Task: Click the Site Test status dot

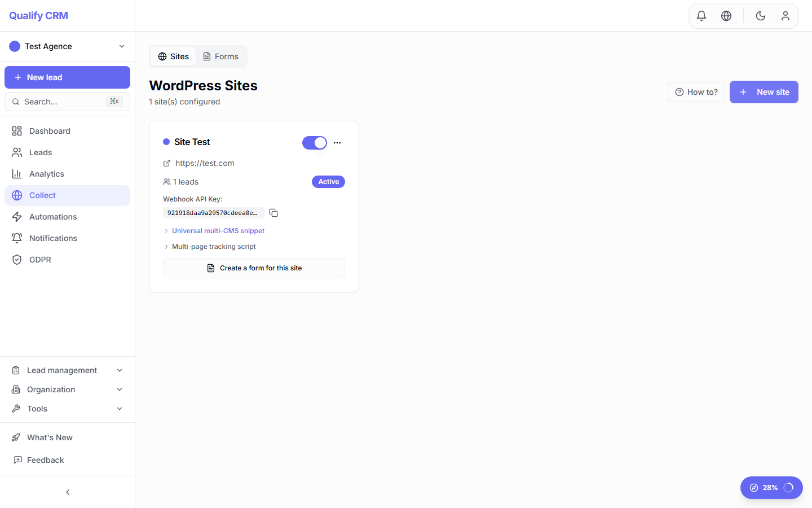Action: click(x=166, y=142)
